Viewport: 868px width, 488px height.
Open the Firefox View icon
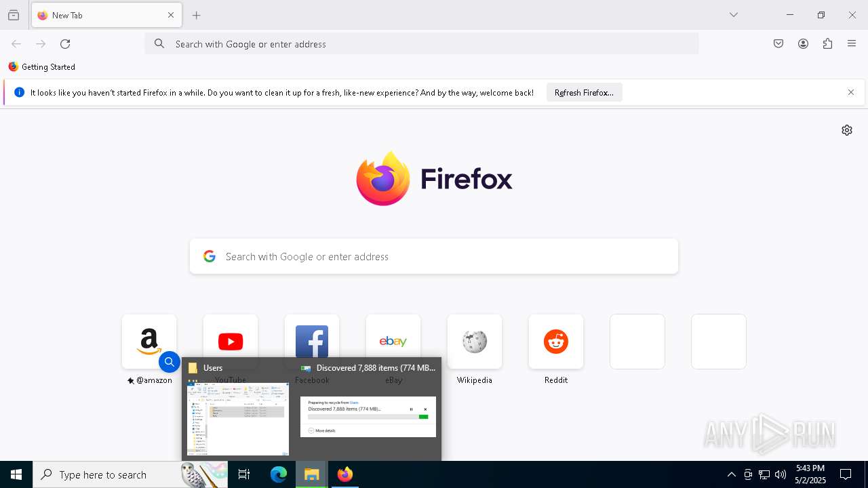pos(14,16)
